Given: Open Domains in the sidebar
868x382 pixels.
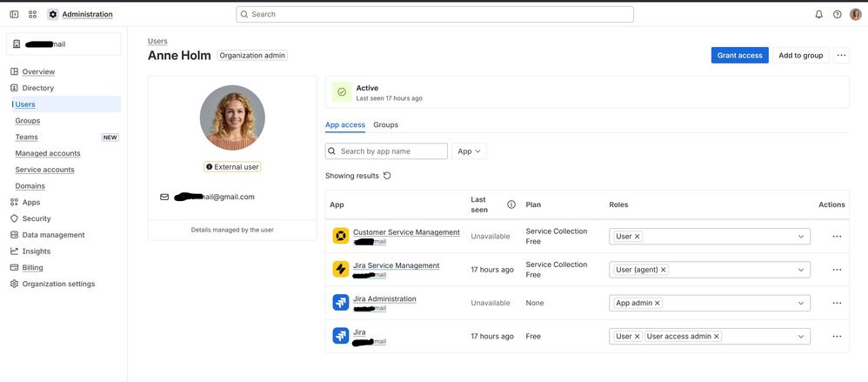Looking at the screenshot, I should click(30, 186).
